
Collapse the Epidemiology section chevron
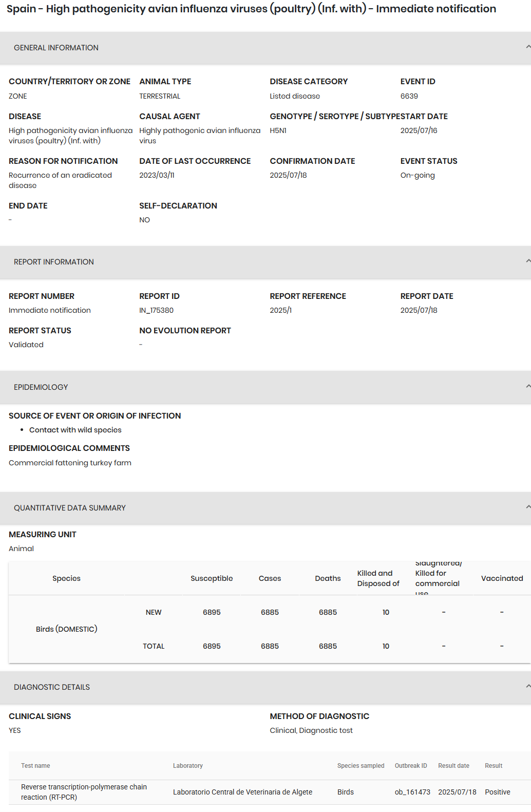[527, 387]
